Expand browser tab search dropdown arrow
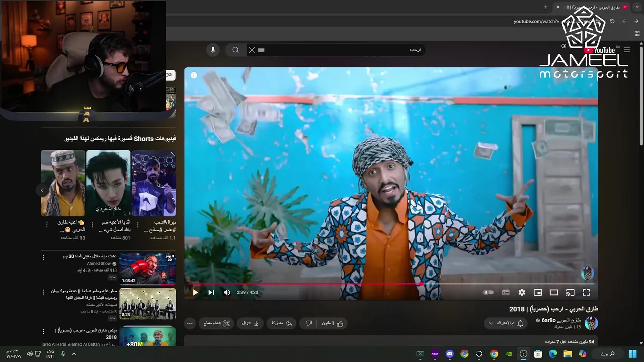The image size is (644, 362). pyautogui.click(x=637, y=7)
